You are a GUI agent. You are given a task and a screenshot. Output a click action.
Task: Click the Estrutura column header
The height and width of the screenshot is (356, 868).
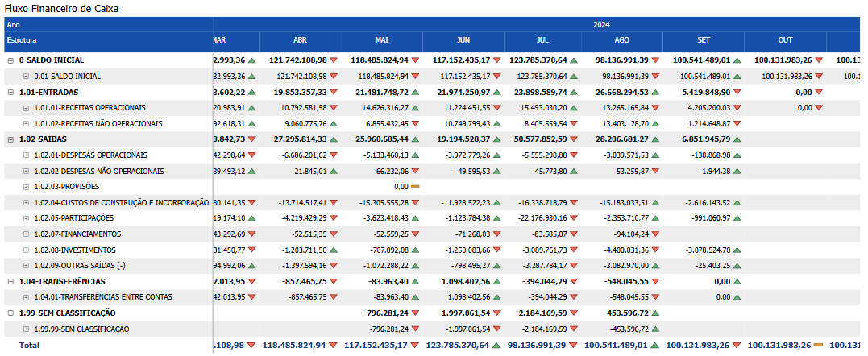[x=105, y=39]
